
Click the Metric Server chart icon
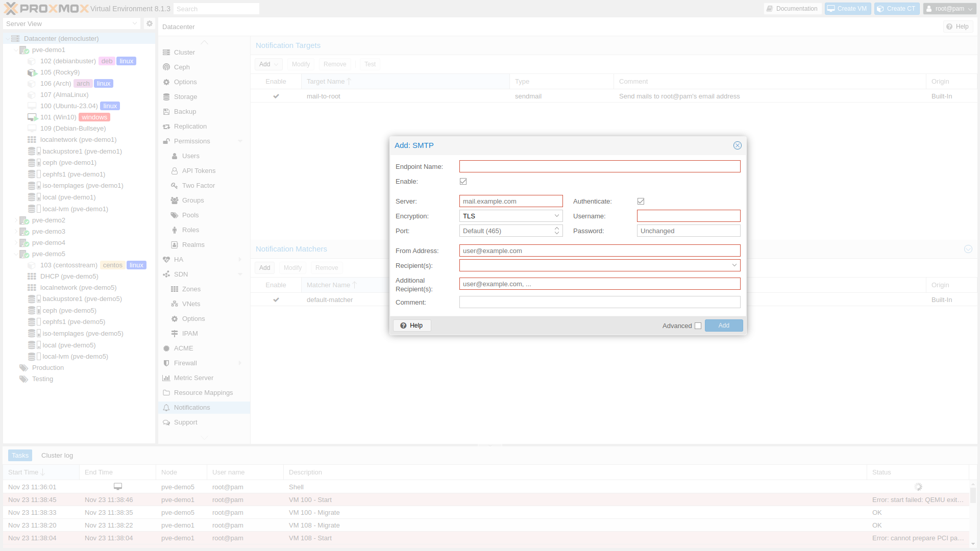pos(166,378)
